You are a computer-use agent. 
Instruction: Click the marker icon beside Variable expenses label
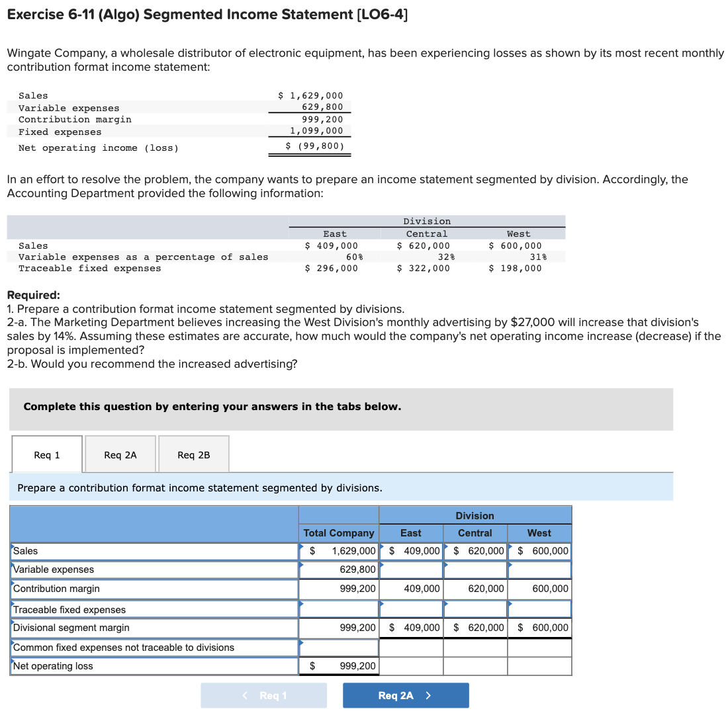[13, 565]
